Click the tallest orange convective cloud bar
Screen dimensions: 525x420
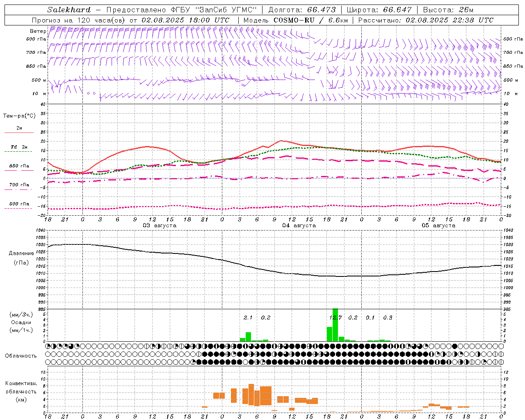[x=251, y=395]
